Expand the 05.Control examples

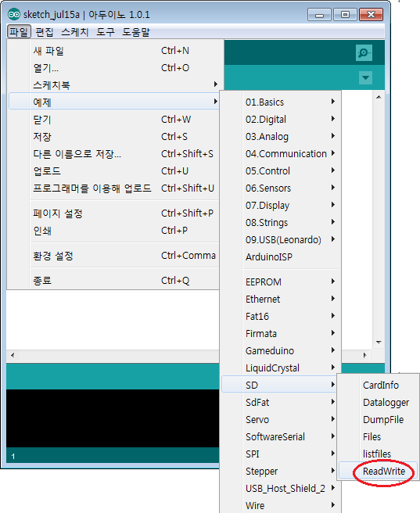281,170
